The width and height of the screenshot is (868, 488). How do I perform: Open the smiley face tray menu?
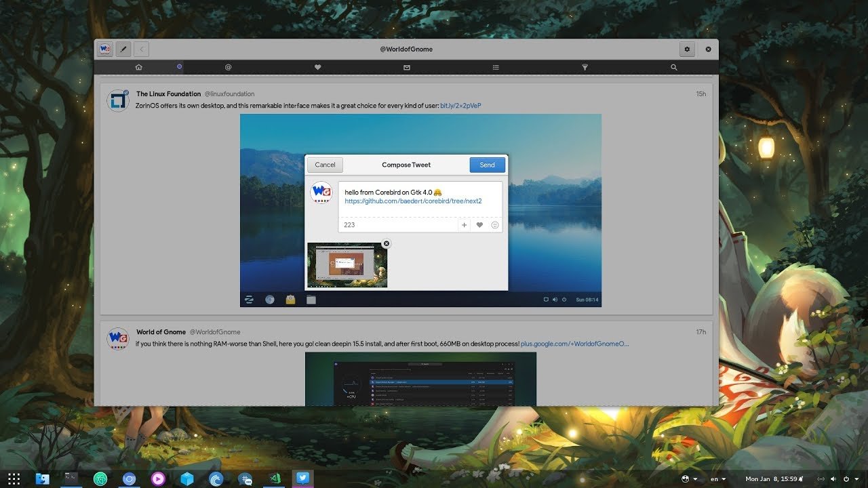coord(689,479)
